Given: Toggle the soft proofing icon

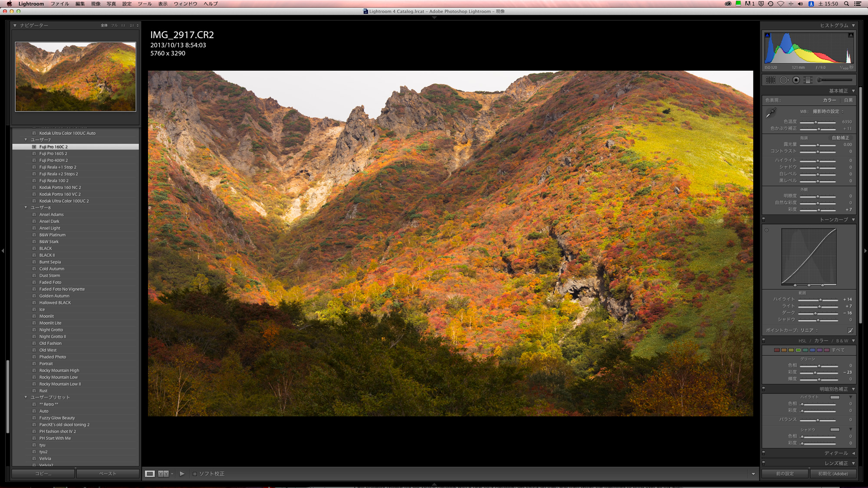Looking at the screenshot, I should coord(196,473).
